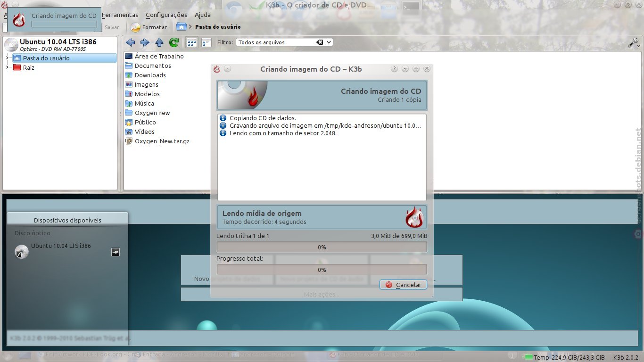
Task: Expand the Pasta do usuário tree node
Action: (x=7, y=58)
